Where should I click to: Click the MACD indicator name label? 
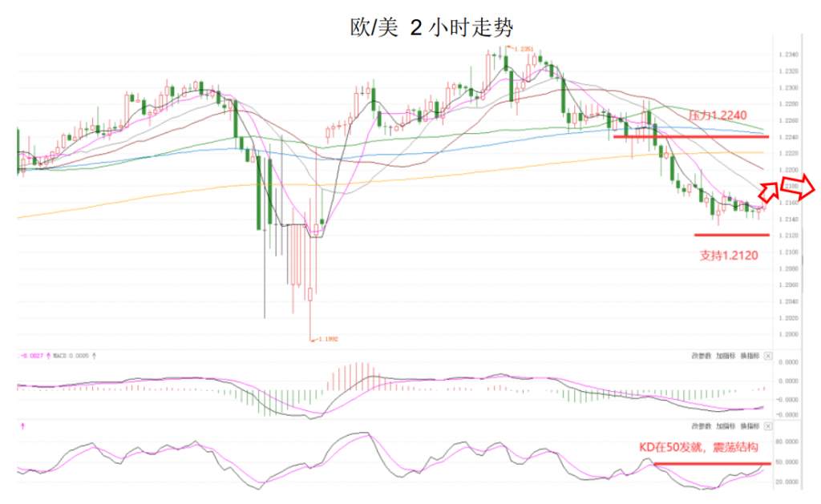click(x=59, y=356)
